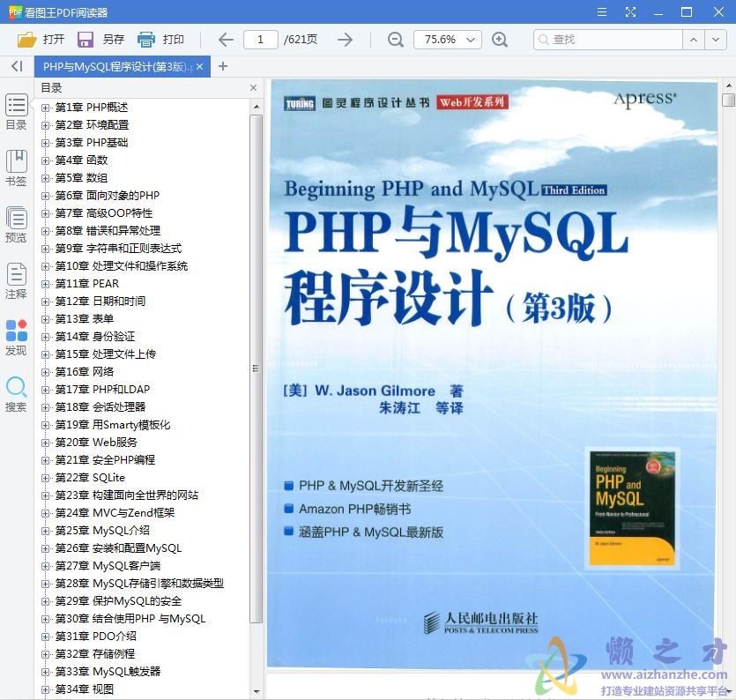Zoom out with the minus magnifier icon
Image resolution: width=736 pixels, height=700 pixels.
(x=395, y=40)
